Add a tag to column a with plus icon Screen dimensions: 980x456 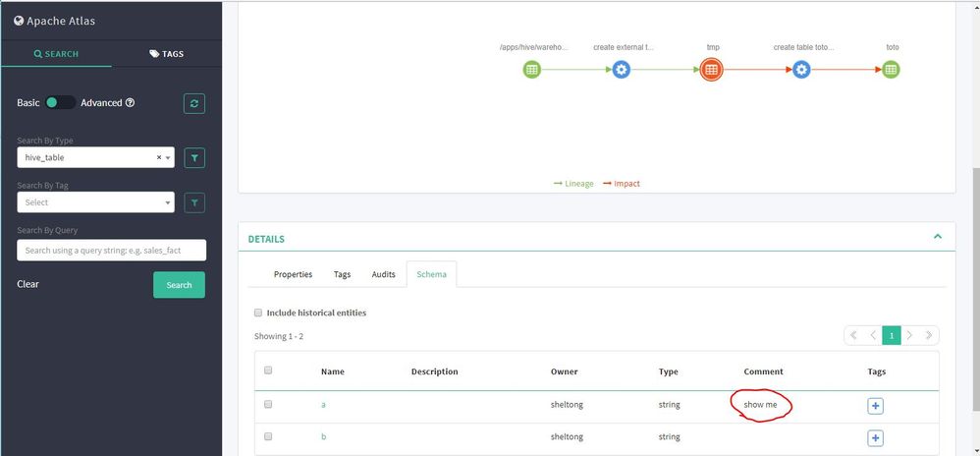(876, 406)
